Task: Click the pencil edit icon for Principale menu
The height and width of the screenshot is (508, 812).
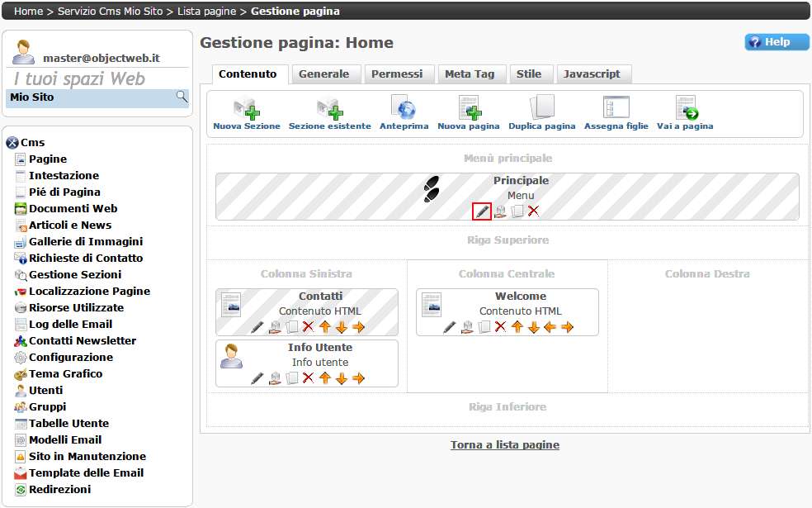Action: (x=482, y=211)
